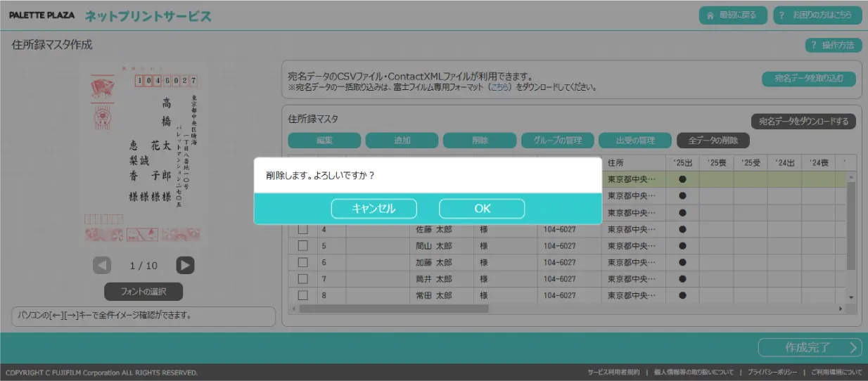The width and height of the screenshot is (868, 381).
Task: Click the table's horizontal scrollbar thumb
Action: (x=393, y=309)
